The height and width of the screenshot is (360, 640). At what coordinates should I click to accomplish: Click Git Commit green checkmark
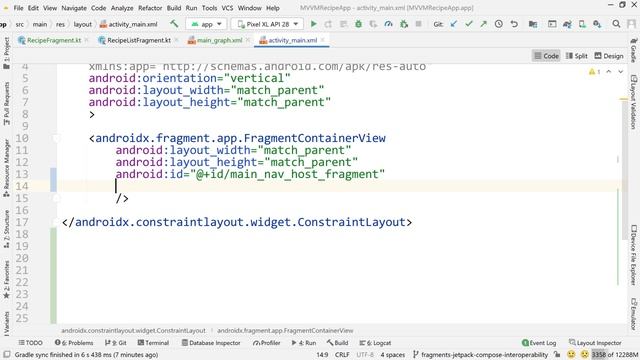pyautogui.click(x=469, y=24)
